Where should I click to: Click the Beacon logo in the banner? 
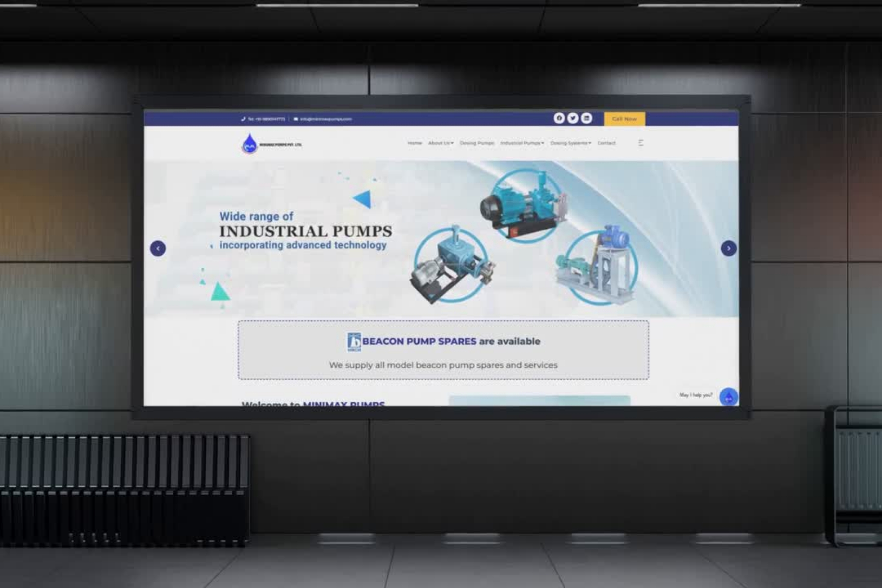point(354,342)
